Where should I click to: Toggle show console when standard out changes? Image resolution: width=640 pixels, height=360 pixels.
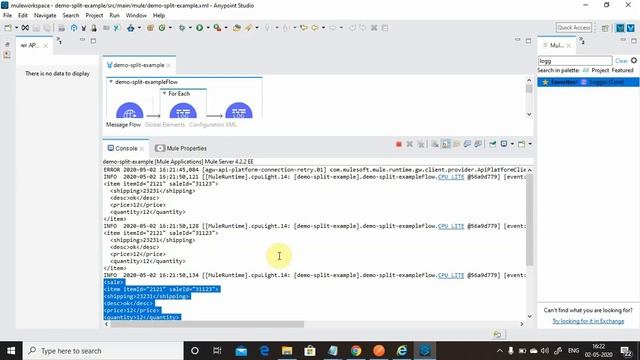click(467, 144)
